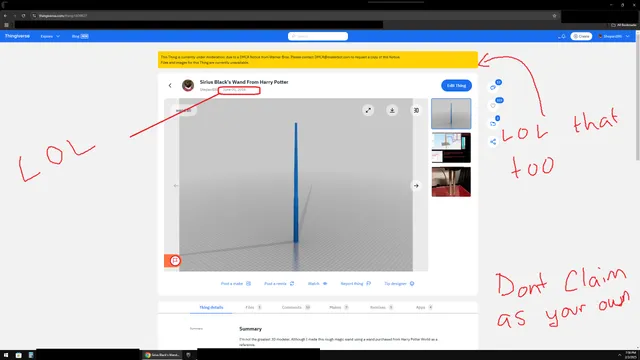Show the previous gallery image with the left arrow

pos(176,186)
